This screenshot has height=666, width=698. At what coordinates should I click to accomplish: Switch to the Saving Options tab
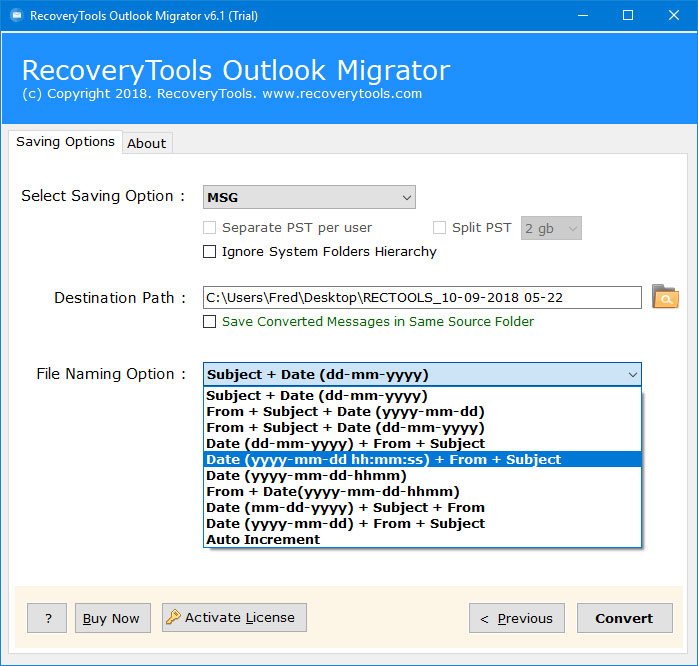[65, 142]
